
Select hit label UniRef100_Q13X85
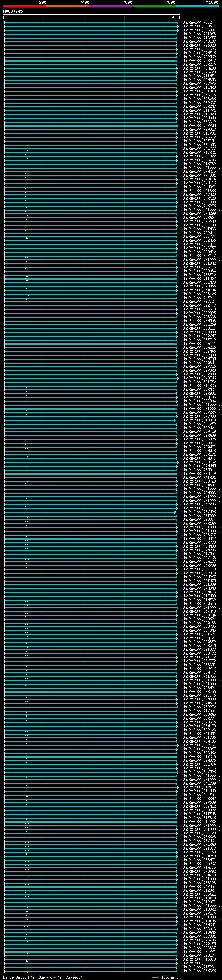(x=199, y=921)
